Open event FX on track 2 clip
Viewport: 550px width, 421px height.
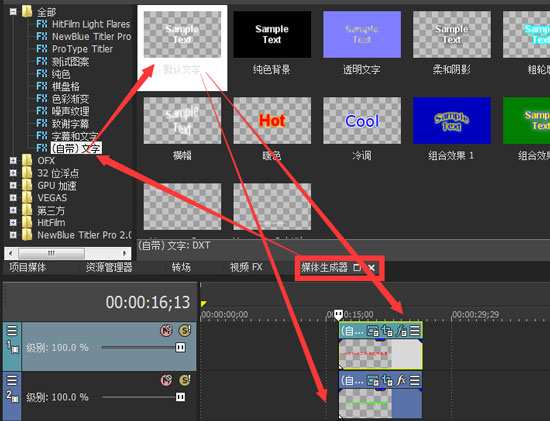point(401,380)
